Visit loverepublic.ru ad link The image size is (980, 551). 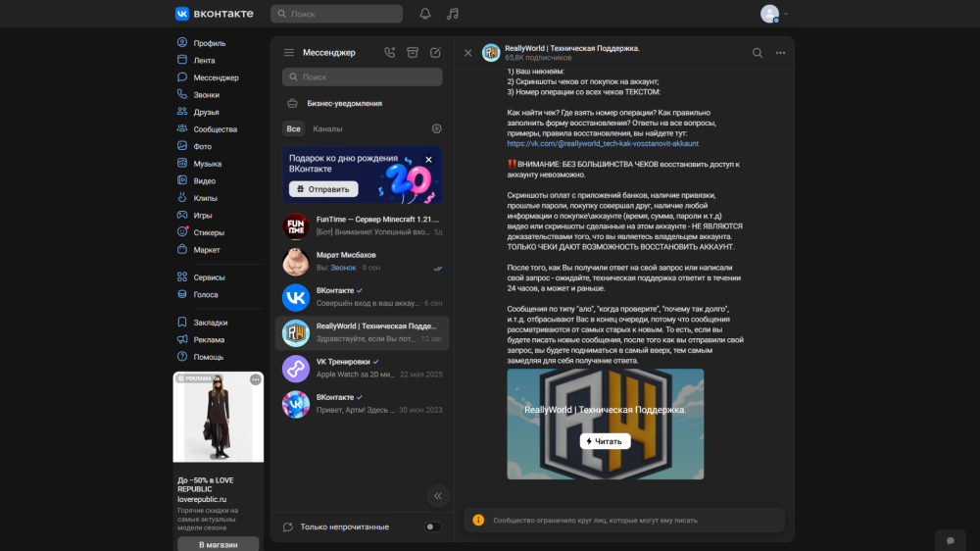[202, 500]
